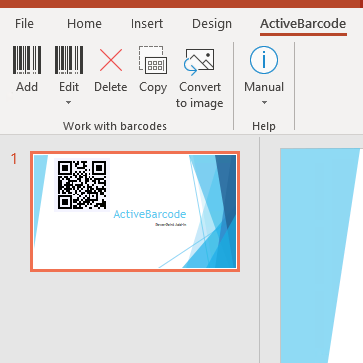This screenshot has height=363, width=363.
Task: Select the ActiveBarcode ribbon tab
Action: pyautogui.click(x=303, y=24)
